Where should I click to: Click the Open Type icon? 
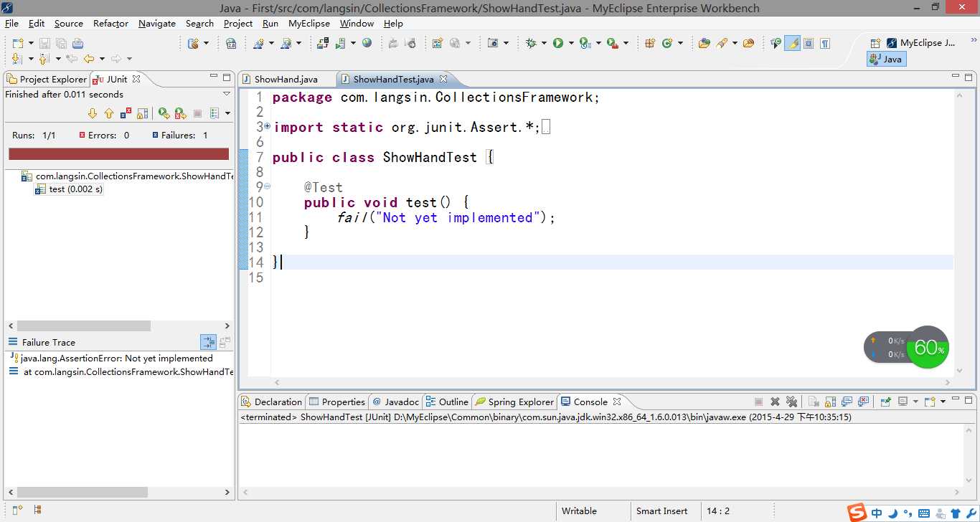705,43
